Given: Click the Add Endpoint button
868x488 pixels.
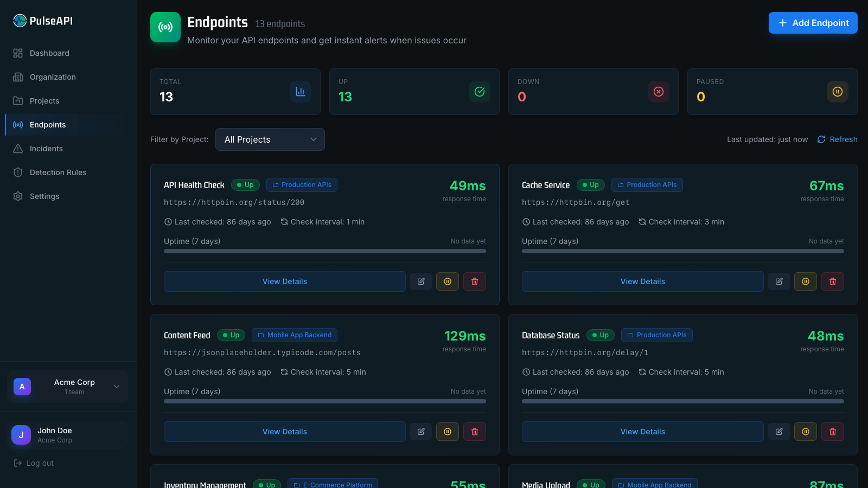Looking at the screenshot, I should pyautogui.click(x=813, y=23).
